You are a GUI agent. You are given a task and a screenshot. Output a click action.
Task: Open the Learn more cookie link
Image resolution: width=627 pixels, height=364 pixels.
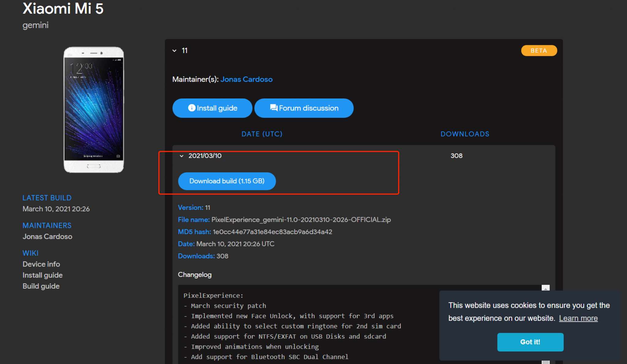578,318
